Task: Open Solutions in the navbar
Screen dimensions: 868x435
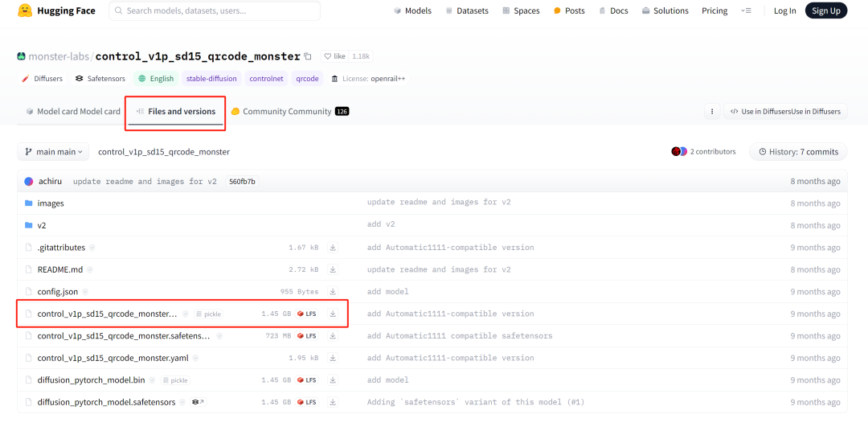Action: point(665,10)
